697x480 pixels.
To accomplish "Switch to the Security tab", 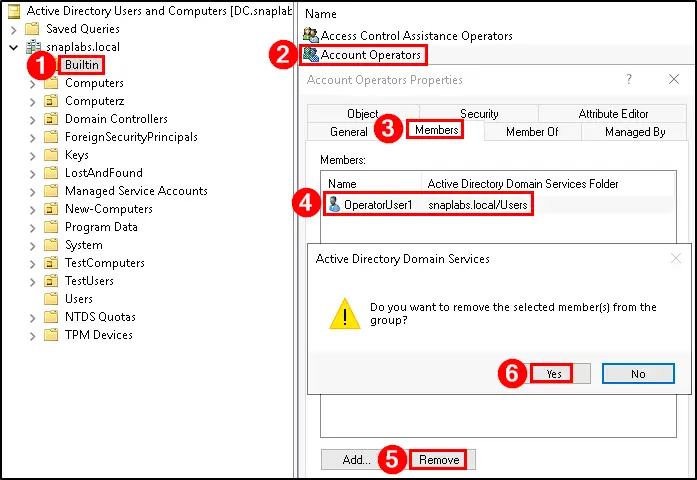I will 479,114.
